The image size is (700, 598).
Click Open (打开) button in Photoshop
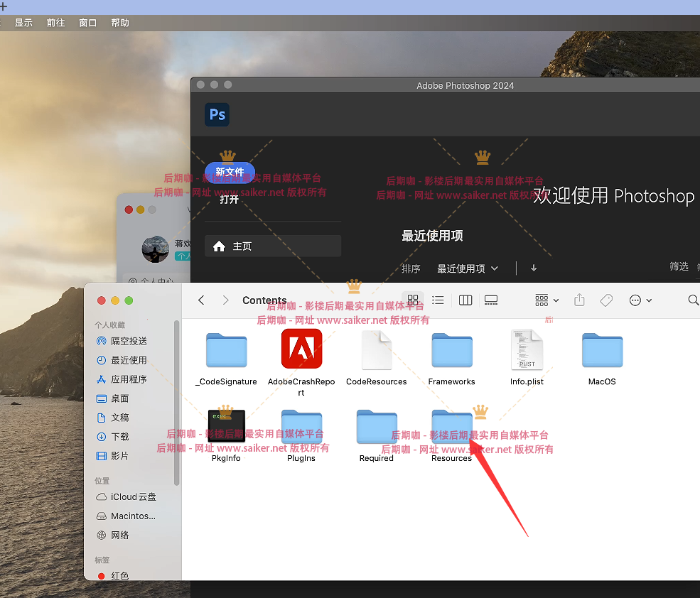pyautogui.click(x=229, y=200)
